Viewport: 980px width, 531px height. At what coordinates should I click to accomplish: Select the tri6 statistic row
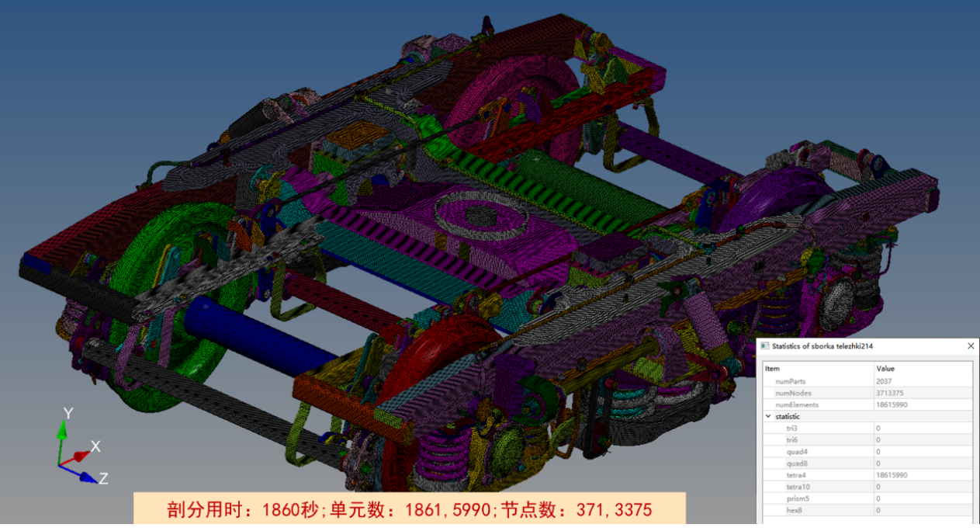791,440
